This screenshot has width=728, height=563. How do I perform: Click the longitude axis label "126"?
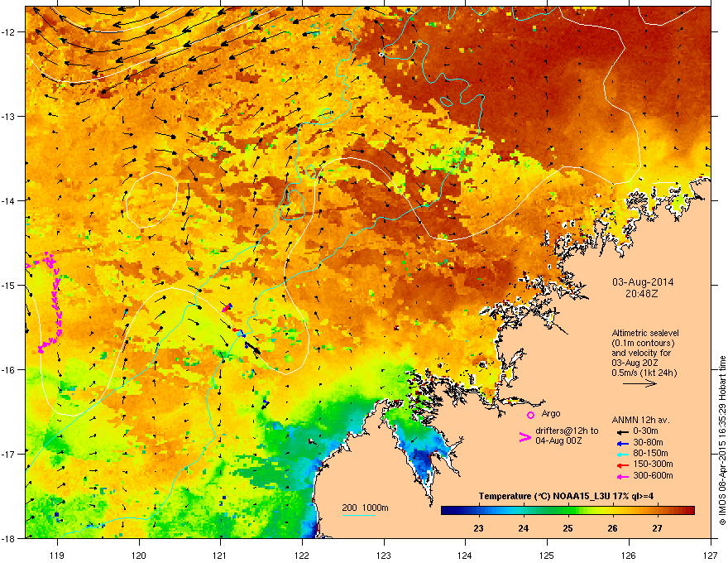point(629,555)
